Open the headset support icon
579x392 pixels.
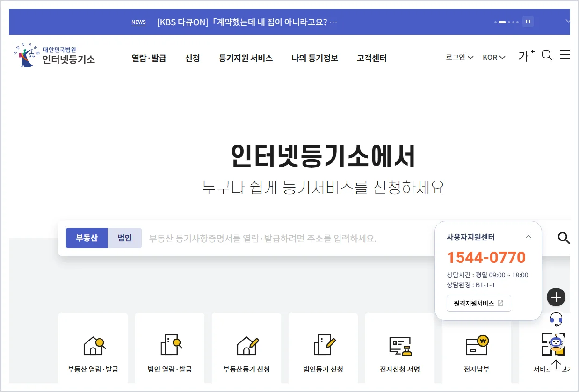(x=556, y=319)
